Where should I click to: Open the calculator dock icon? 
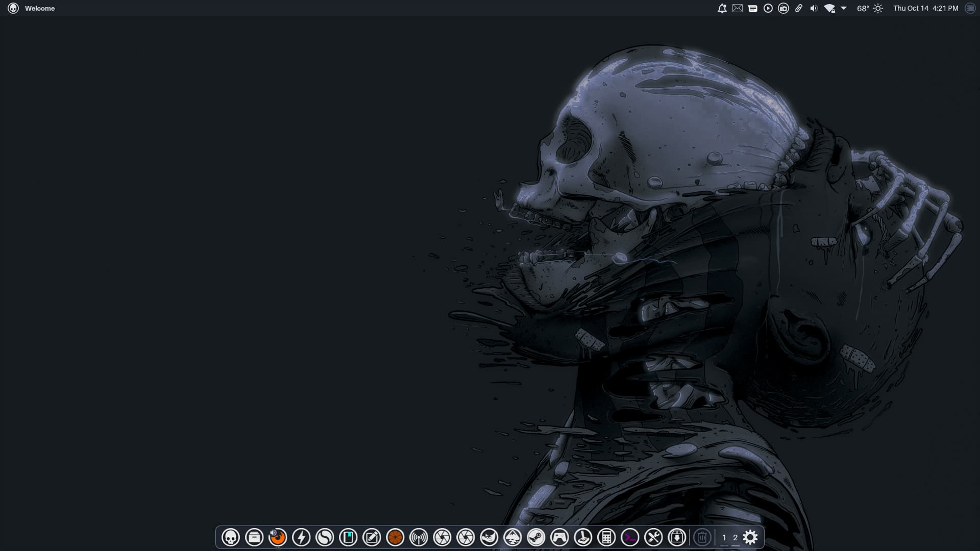point(606,537)
